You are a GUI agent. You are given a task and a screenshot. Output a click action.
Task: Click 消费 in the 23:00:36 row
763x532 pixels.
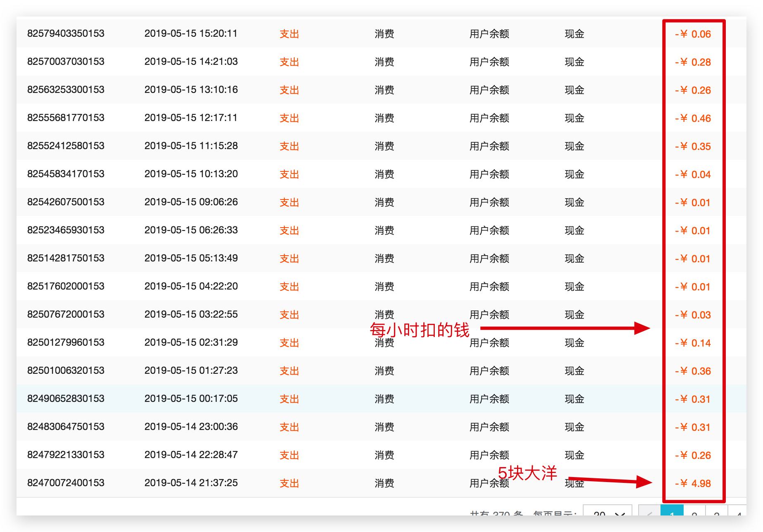pyautogui.click(x=384, y=427)
